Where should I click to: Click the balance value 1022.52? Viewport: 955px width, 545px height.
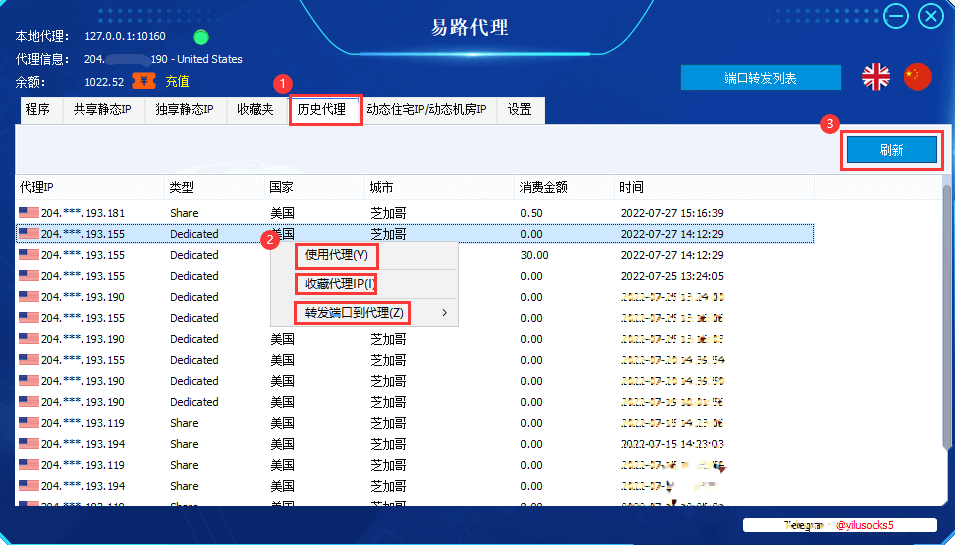104,82
